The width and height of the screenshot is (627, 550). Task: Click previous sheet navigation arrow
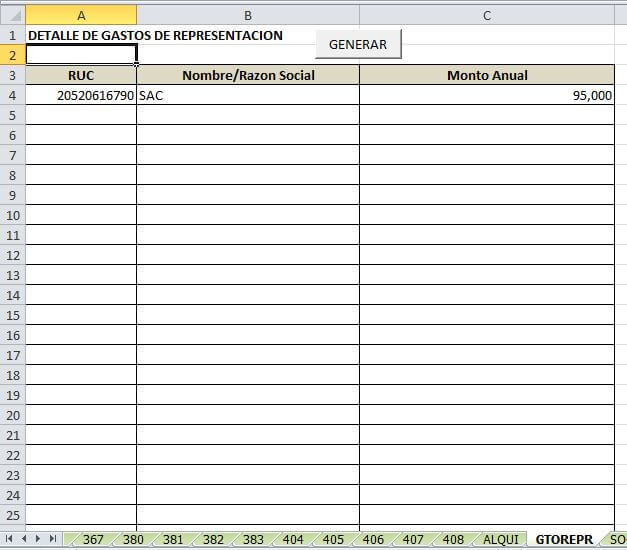(x=24, y=539)
